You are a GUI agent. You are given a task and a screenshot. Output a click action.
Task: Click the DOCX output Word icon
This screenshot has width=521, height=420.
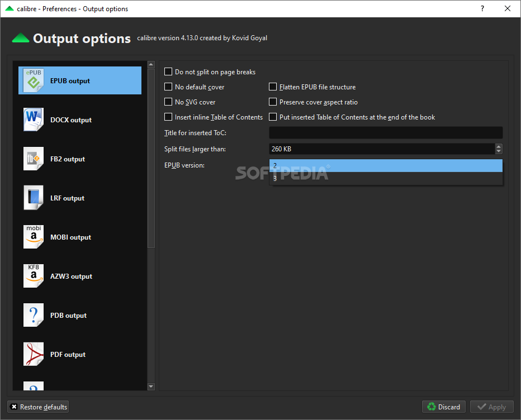pyautogui.click(x=34, y=120)
